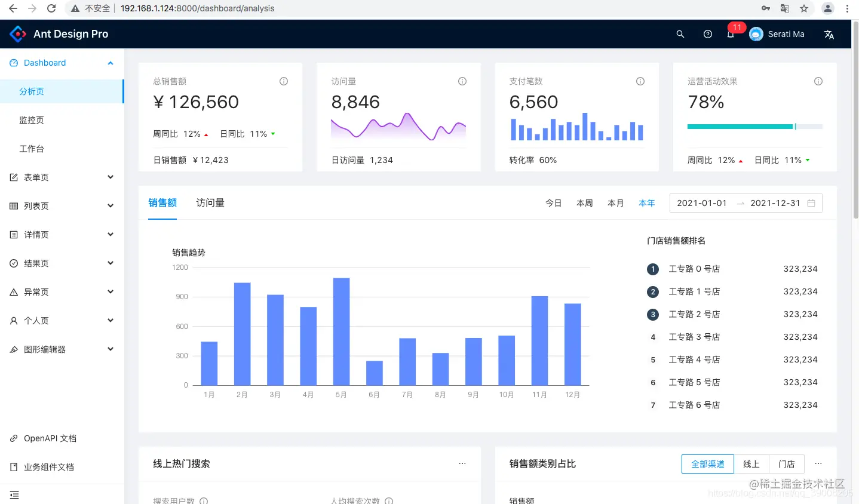Open the notifications bell with 11 badge
This screenshot has height=504, width=859.
[x=730, y=34]
